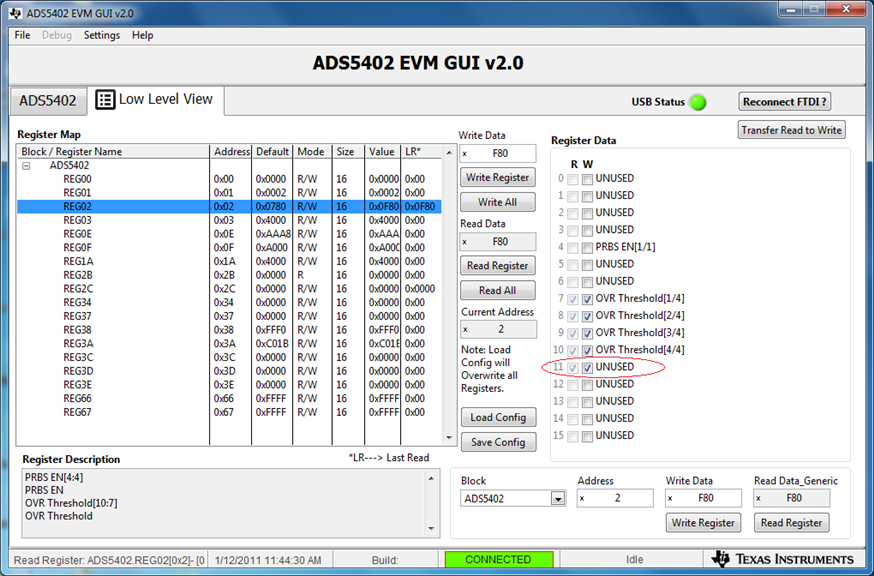Click the Mode column header
This screenshot has width=874, height=576.
pos(312,152)
